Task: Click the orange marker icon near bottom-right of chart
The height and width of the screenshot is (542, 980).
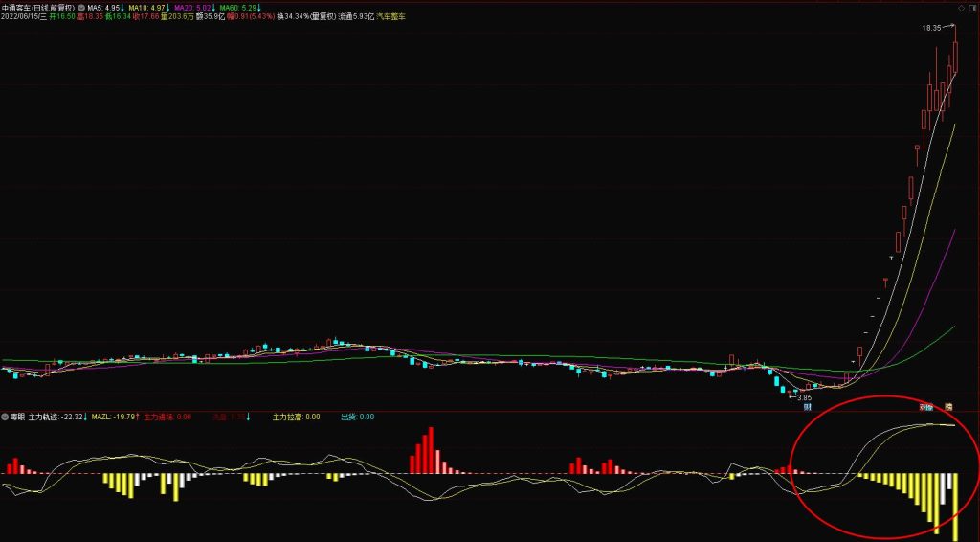Action: pos(948,407)
